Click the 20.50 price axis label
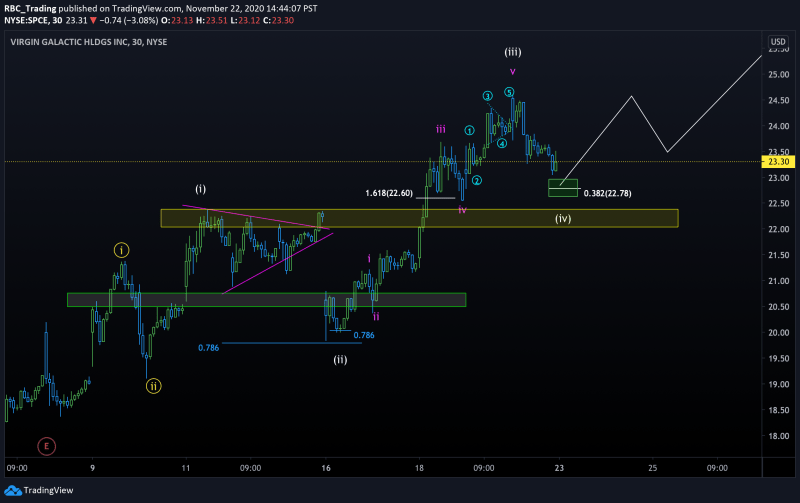The height and width of the screenshot is (503, 800). pyautogui.click(x=779, y=307)
